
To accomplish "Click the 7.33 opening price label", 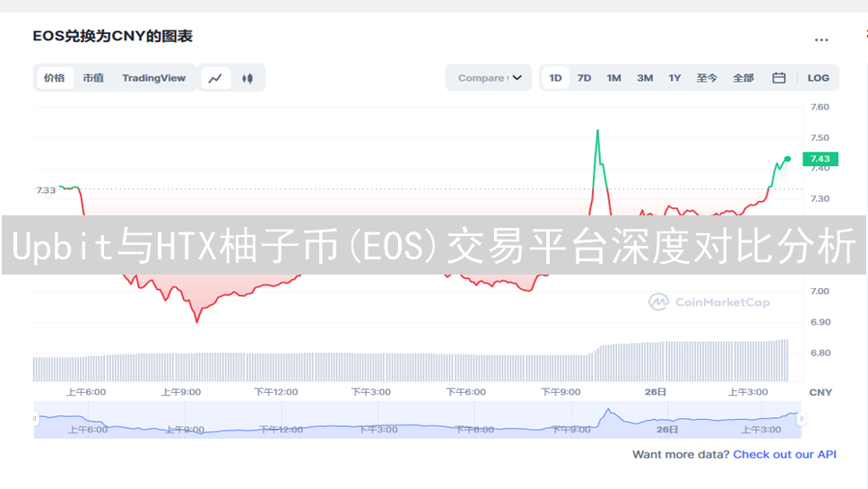I will click(x=46, y=190).
